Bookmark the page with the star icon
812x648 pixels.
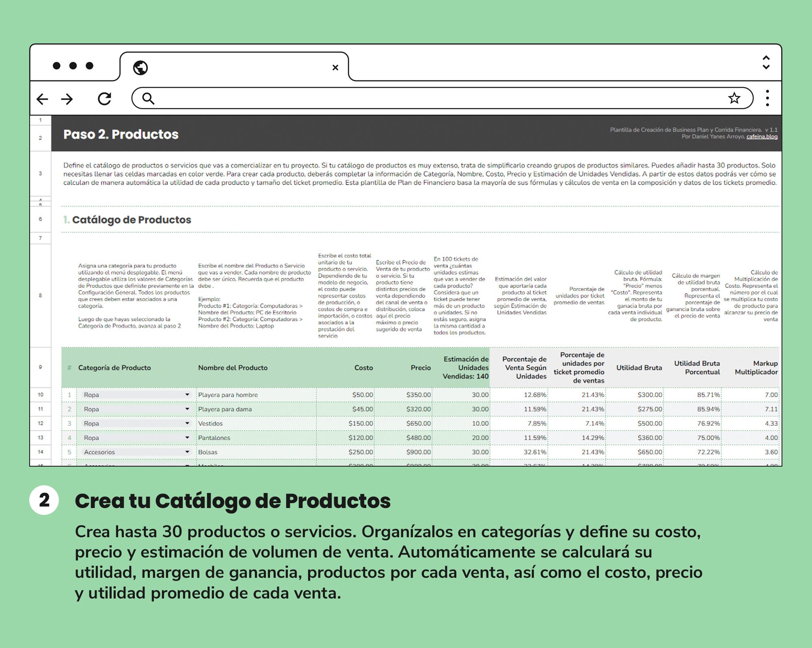[x=734, y=97]
